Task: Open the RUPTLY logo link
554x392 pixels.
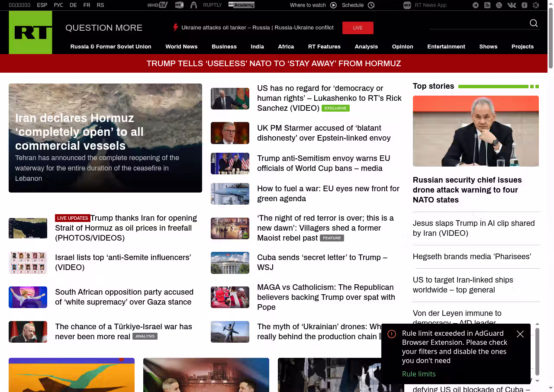Action: pos(212,5)
